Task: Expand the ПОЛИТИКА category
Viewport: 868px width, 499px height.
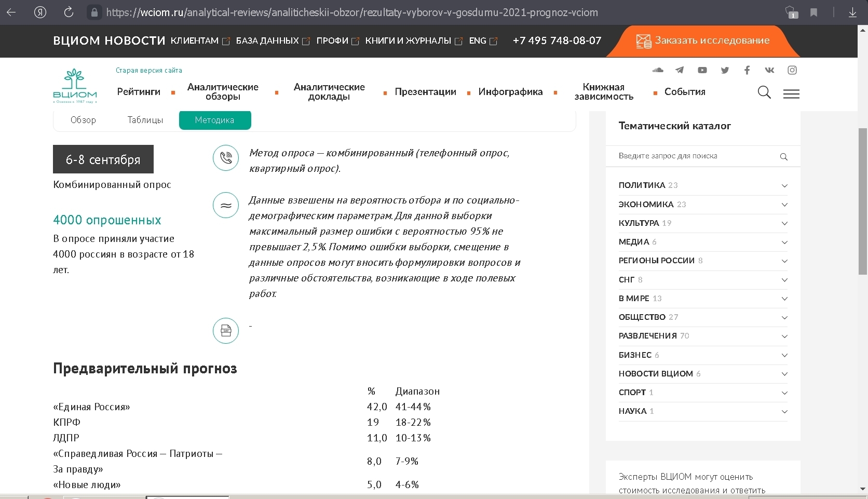Action: (784, 185)
